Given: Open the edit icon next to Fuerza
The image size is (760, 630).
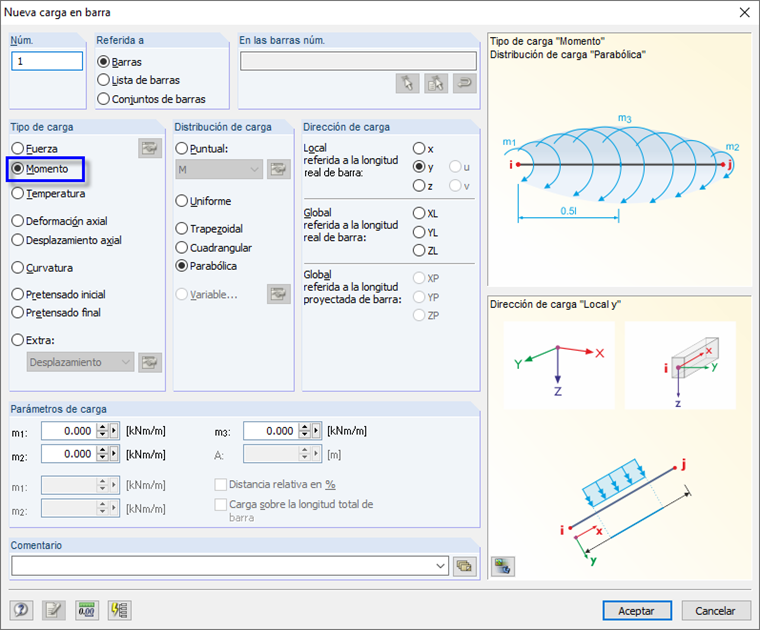Looking at the screenshot, I should 150,148.
